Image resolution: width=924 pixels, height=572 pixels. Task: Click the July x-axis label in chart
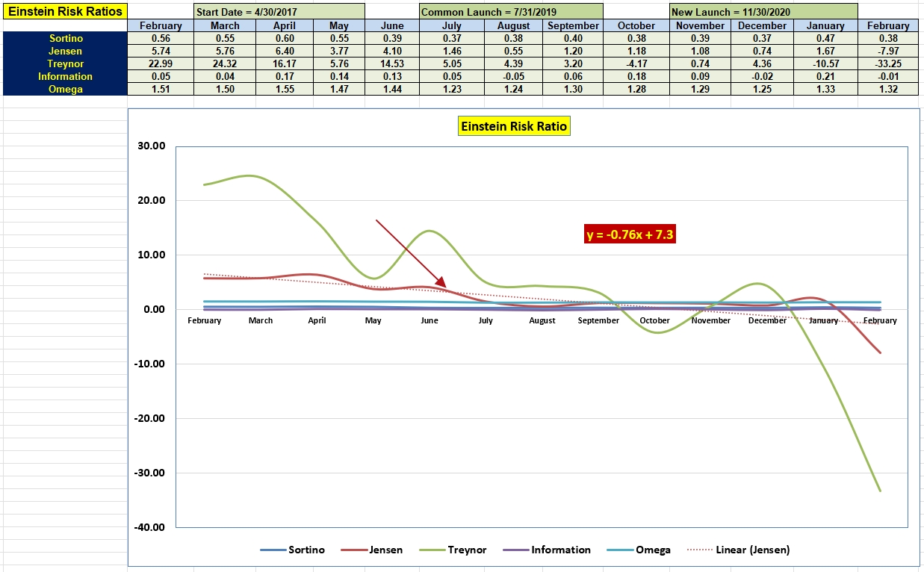pyautogui.click(x=486, y=320)
